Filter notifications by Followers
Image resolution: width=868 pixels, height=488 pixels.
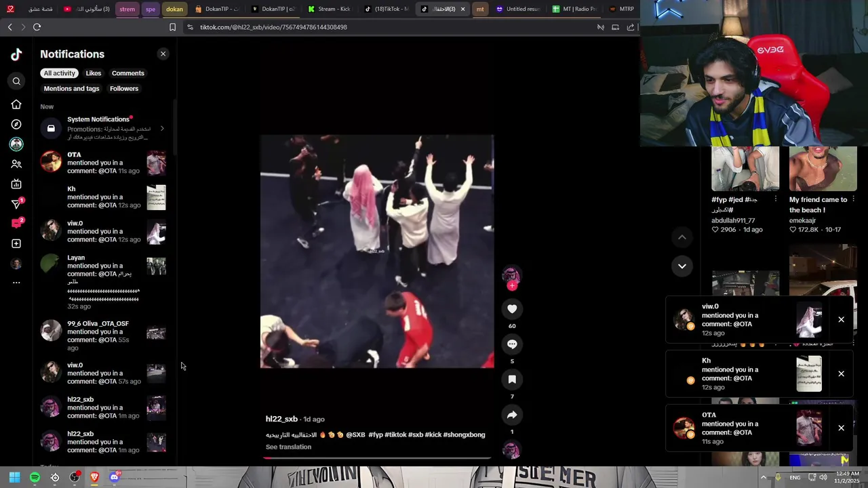click(x=124, y=89)
